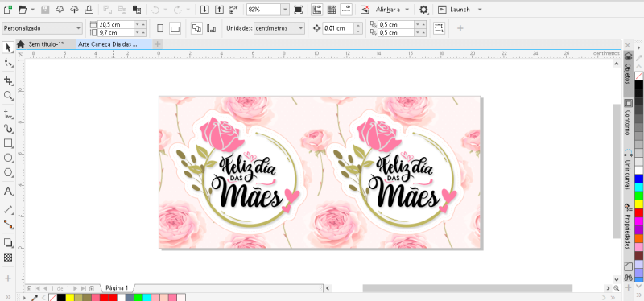Select the Transparency checkerboard tool
Viewport: 644px width, 301px height.
pos(8,258)
